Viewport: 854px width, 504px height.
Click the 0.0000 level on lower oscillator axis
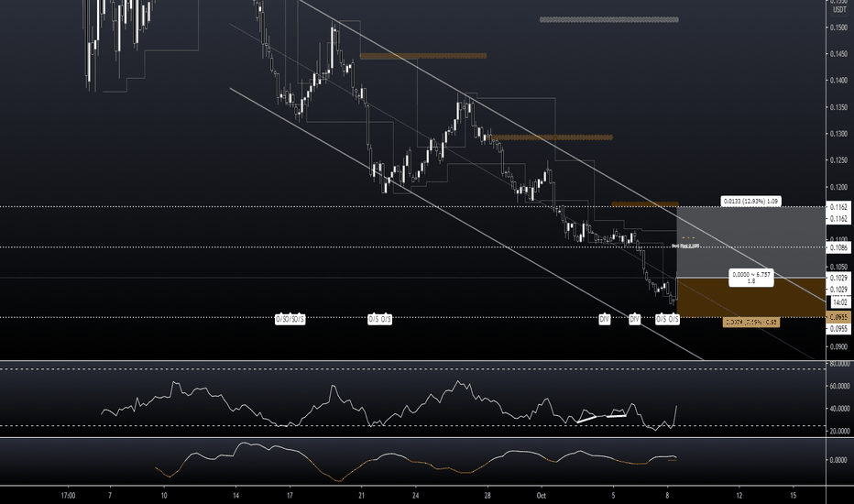(839, 460)
